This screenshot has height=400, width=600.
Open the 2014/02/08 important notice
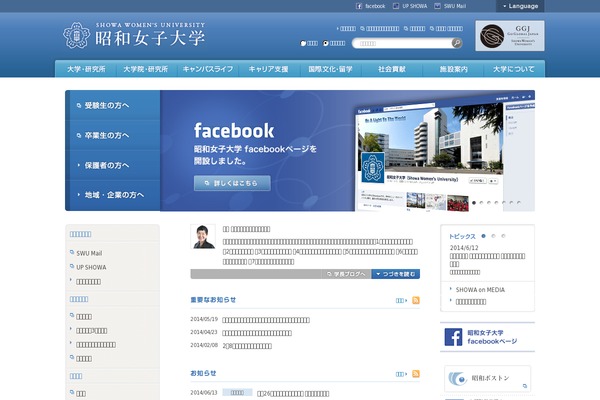(247, 346)
